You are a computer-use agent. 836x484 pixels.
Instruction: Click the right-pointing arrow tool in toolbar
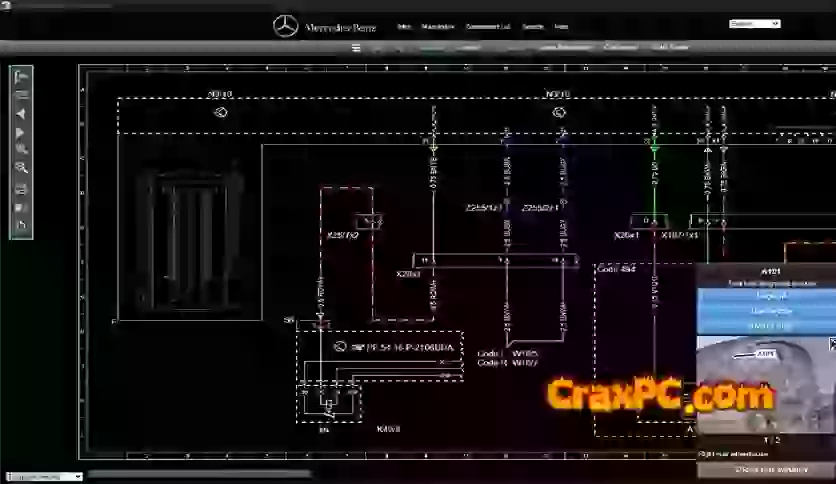click(x=21, y=132)
